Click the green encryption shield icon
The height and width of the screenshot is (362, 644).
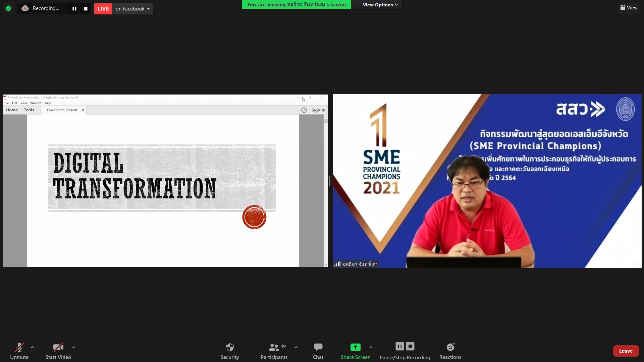[8, 8]
